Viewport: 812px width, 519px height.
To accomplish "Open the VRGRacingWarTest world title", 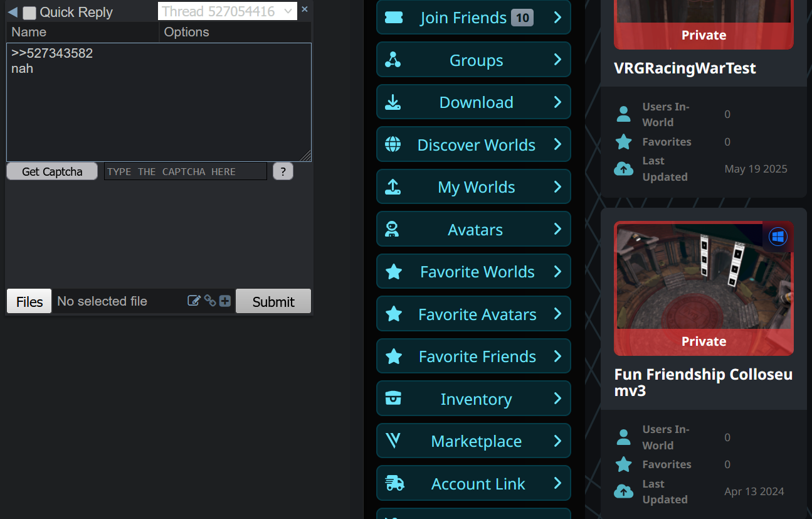I will [685, 68].
